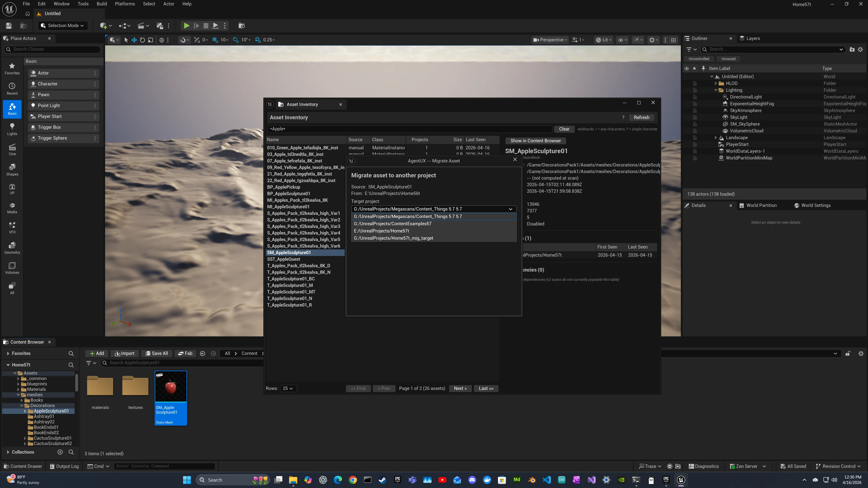Image resolution: width=868 pixels, height=488 pixels.
Task: Choose E:/UnrealProjects/Home57t target project
Action: click(434, 231)
